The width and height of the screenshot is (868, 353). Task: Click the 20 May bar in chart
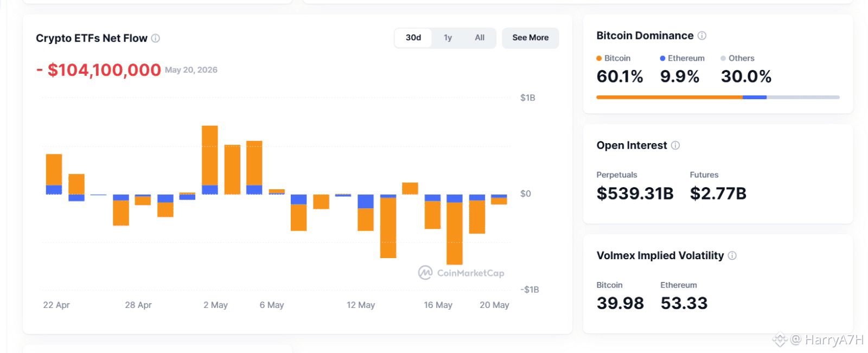coord(499,200)
